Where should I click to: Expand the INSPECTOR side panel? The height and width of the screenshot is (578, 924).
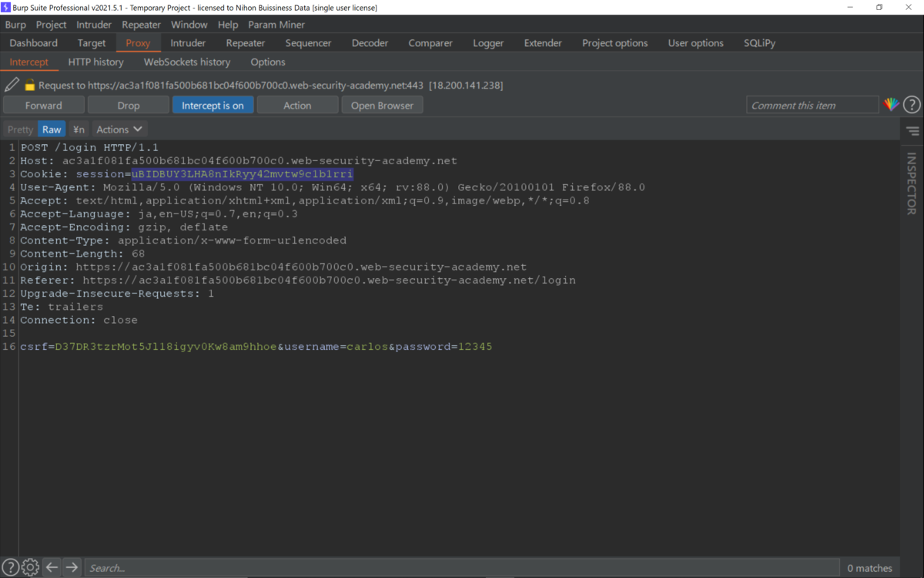[912, 183]
